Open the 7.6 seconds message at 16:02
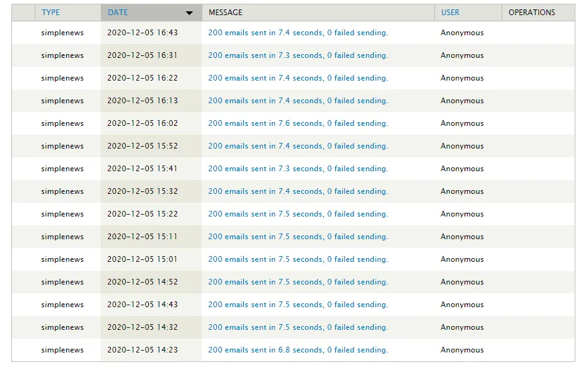The width and height of the screenshot is (588, 372). click(297, 123)
